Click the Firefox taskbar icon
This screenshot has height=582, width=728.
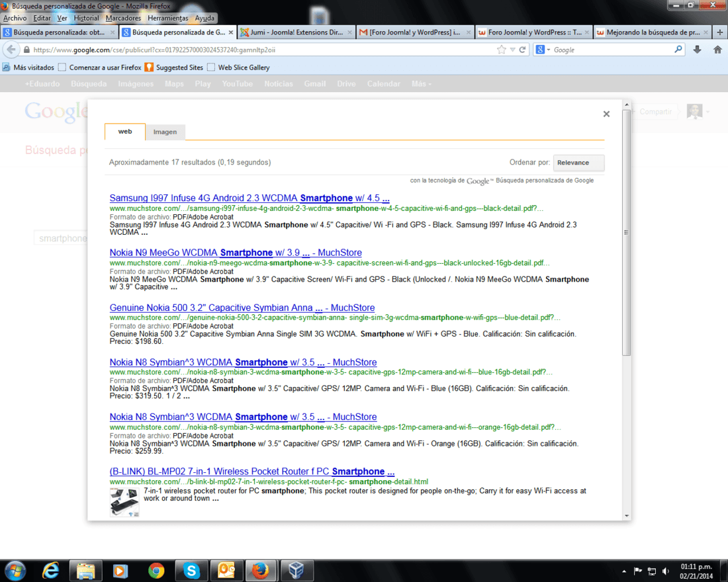pyautogui.click(x=261, y=570)
